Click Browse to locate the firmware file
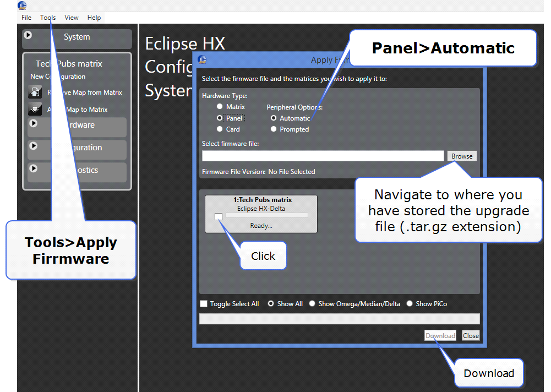The height and width of the screenshot is (392, 551). [x=462, y=156]
